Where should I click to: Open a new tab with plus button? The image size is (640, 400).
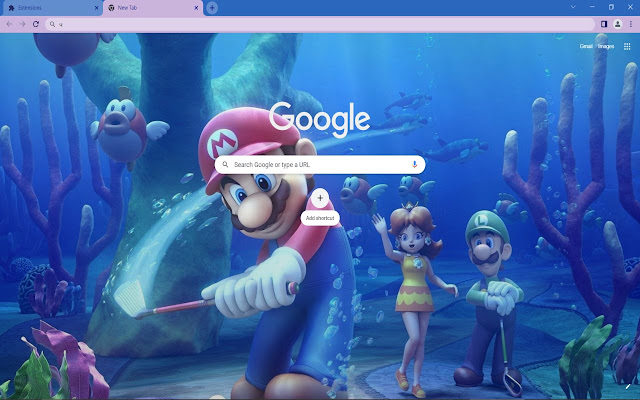212,7
